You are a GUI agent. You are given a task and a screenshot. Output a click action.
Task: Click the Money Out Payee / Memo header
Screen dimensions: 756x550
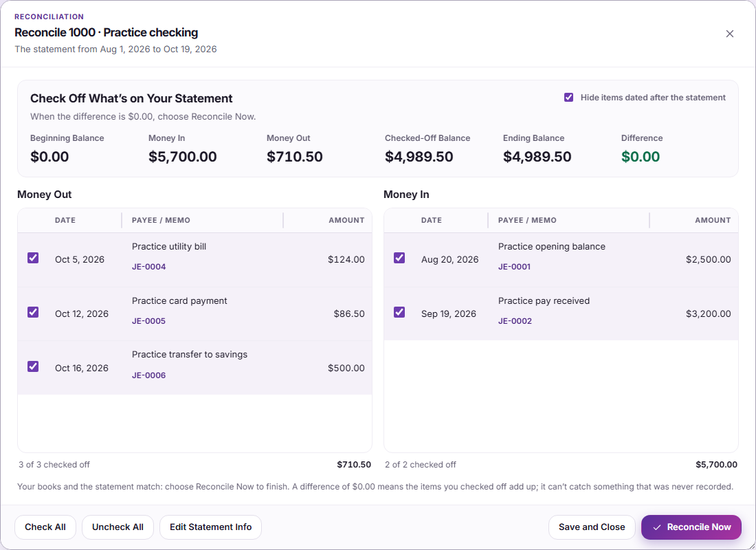click(161, 220)
